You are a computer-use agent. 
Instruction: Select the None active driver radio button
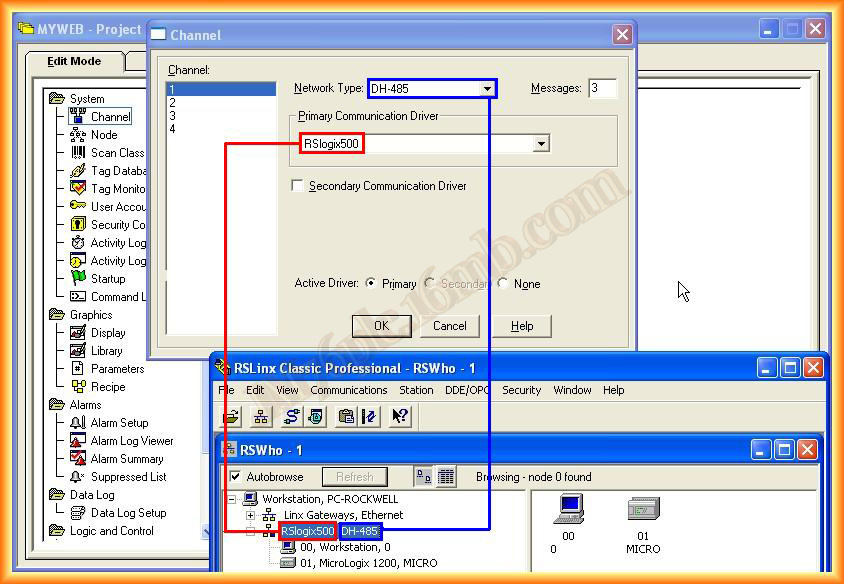[x=502, y=284]
